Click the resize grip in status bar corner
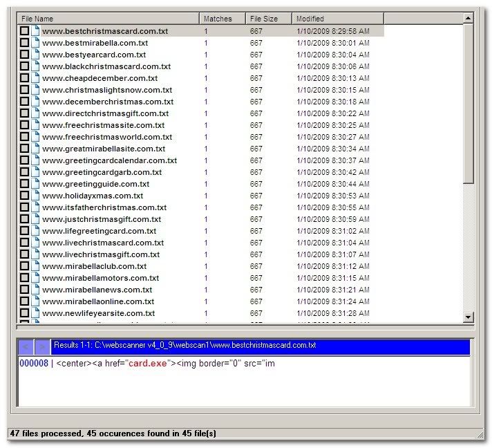 tap(479, 433)
